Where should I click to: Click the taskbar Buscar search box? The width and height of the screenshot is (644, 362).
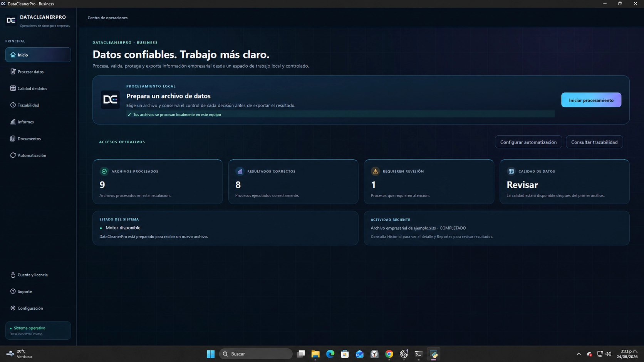point(256,354)
